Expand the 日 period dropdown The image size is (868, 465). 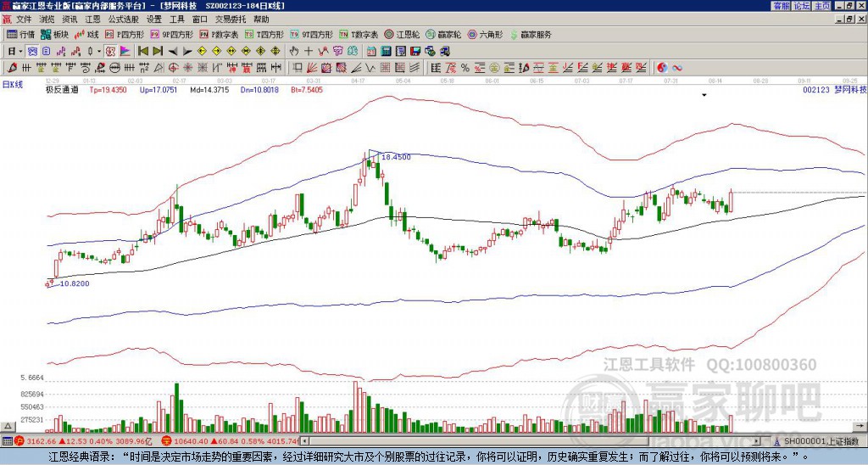(20, 51)
